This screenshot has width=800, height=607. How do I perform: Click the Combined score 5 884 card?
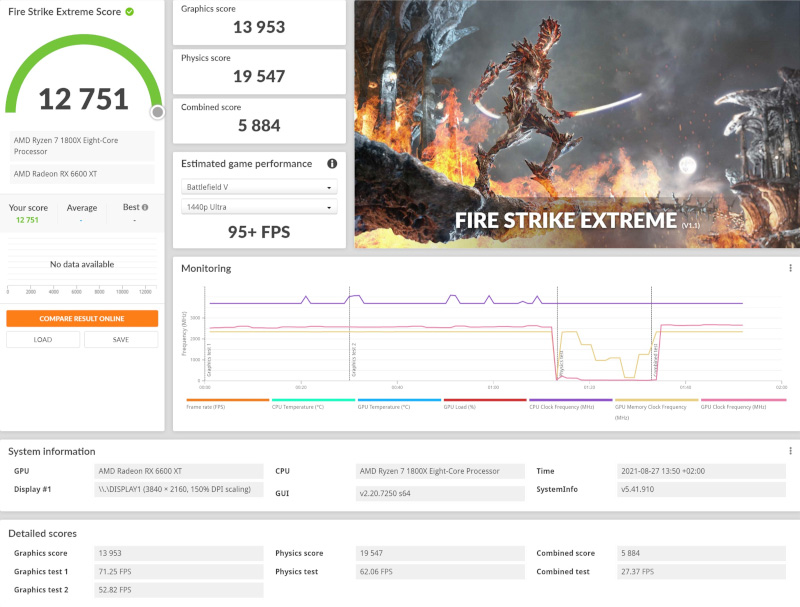tap(259, 121)
